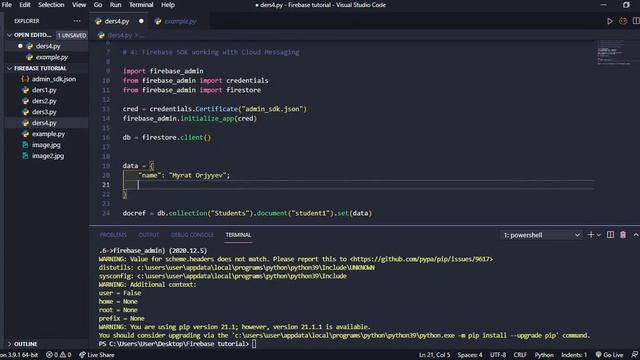Change language mode via Python status item

point(544,355)
